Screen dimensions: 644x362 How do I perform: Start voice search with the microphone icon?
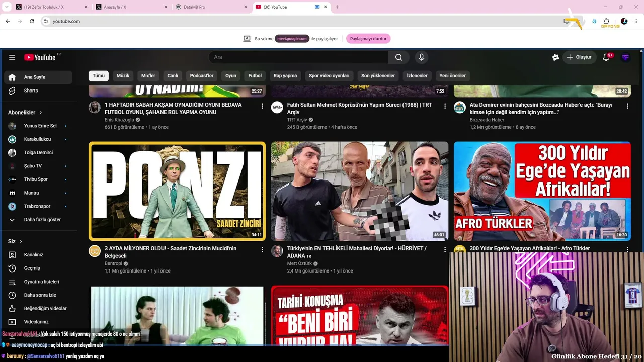(x=422, y=57)
